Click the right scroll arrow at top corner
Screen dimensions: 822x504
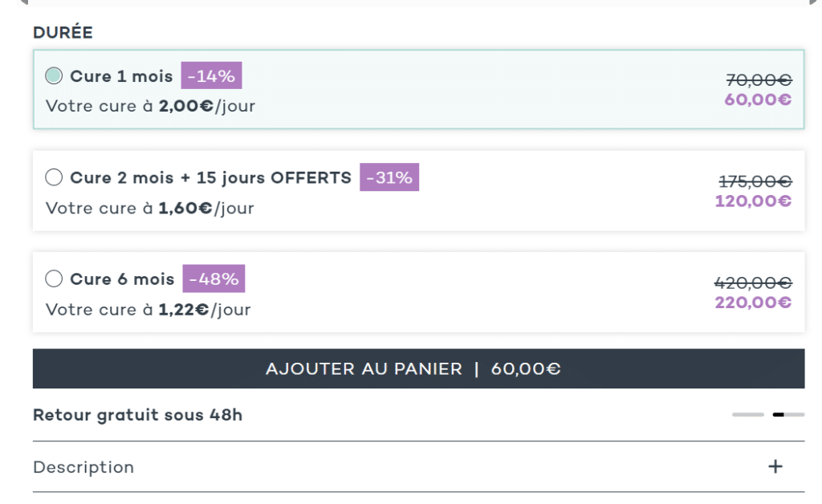(x=814, y=2)
